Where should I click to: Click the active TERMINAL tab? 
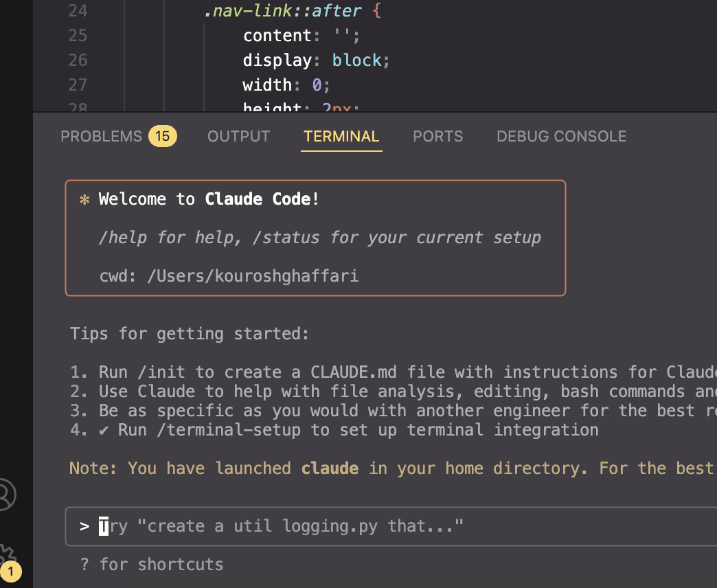click(x=341, y=136)
